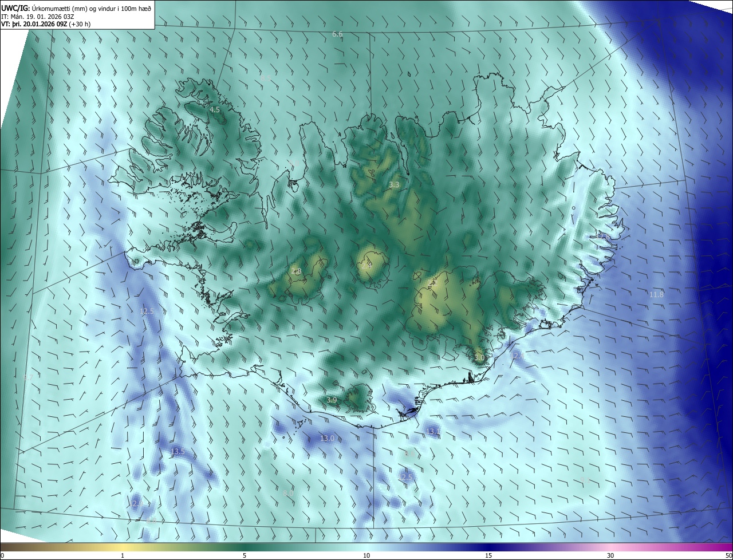Click the initialization time line "IT: Mán. 19. 01. 2026 03Z"

click(39, 16)
